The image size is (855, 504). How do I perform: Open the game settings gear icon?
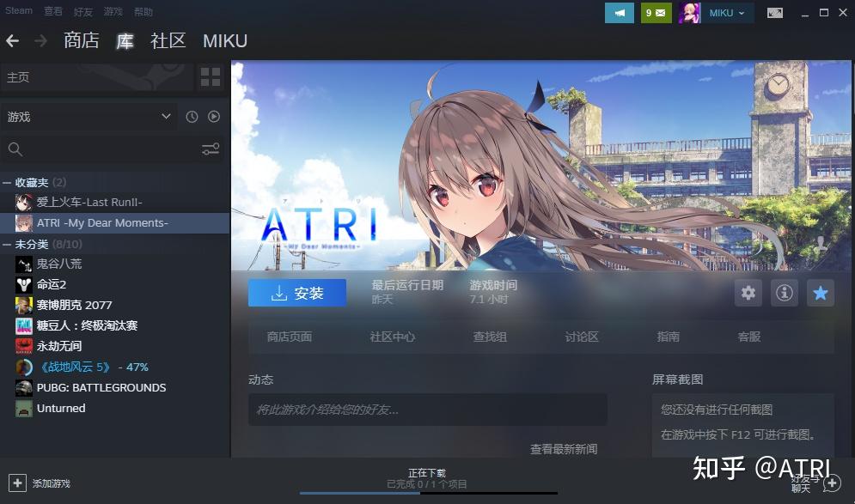click(748, 293)
